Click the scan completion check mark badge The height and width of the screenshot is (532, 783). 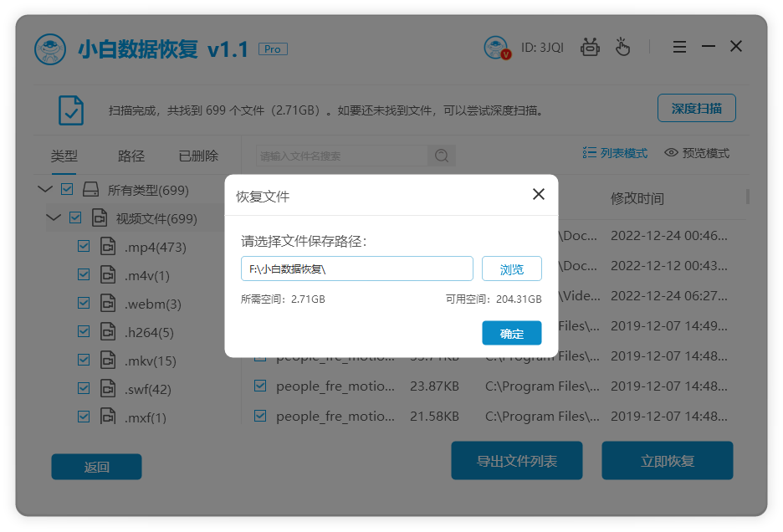(x=70, y=110)
